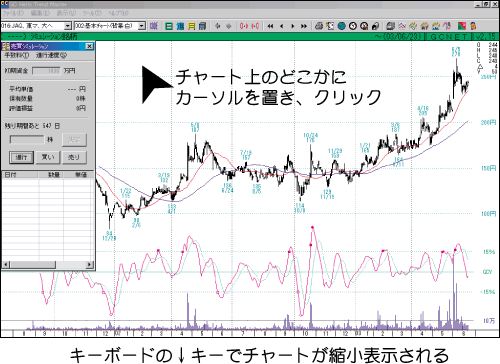This screenshot has width=500, height=364.
Task: Jump to first with rewind double-arrow
Action: [x=270, y=26]
